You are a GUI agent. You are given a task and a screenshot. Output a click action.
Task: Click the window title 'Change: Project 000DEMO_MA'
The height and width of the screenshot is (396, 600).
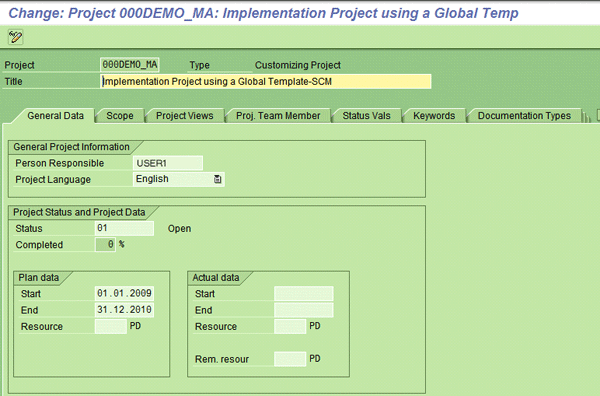tap(263, 13)
